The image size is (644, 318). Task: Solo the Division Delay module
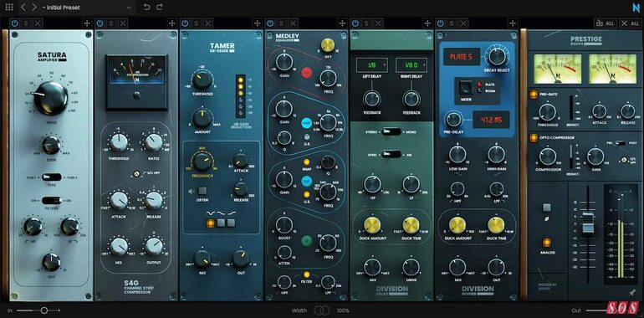pyautogui.click(x=366, y=23)
